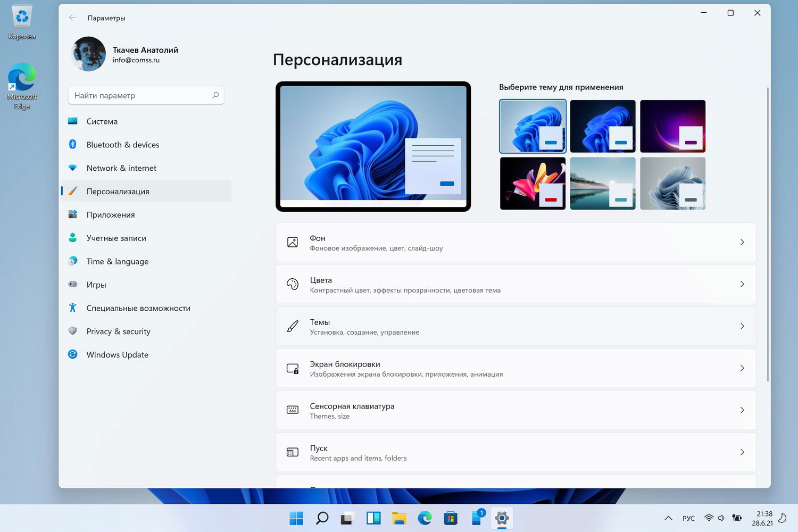Click the large desktop preview image
Image resolution: width=798 pixels, height=532 pixels.
coord(373,146)
